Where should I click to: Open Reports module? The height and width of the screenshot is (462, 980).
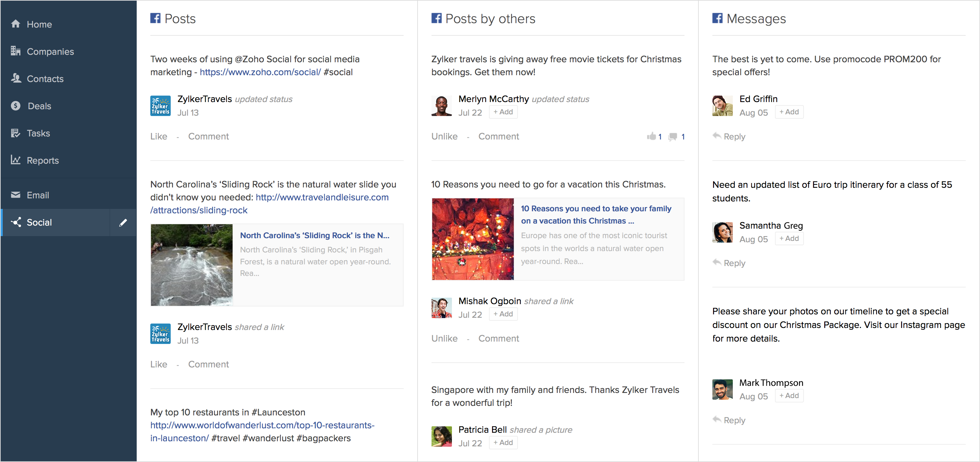[68, 160]
